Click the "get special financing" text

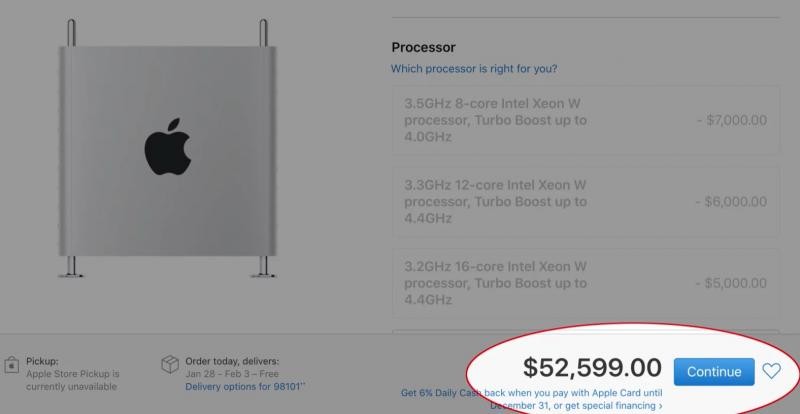(x=610, y=407)
